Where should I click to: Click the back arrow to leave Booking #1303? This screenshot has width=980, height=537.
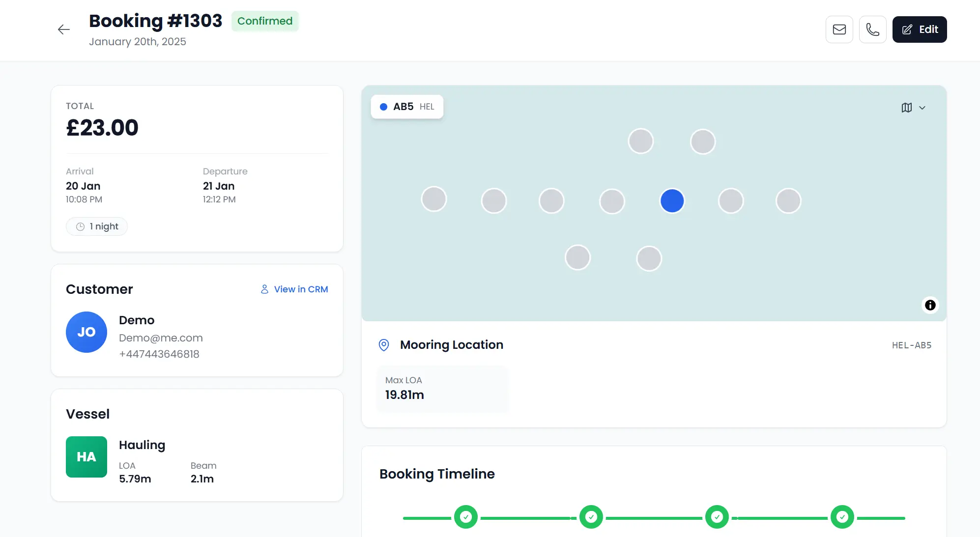coord(64,29)
